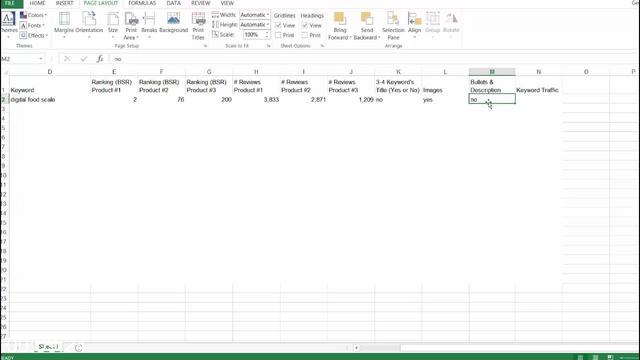Select the cell with value 3,833

pos(256,100)
